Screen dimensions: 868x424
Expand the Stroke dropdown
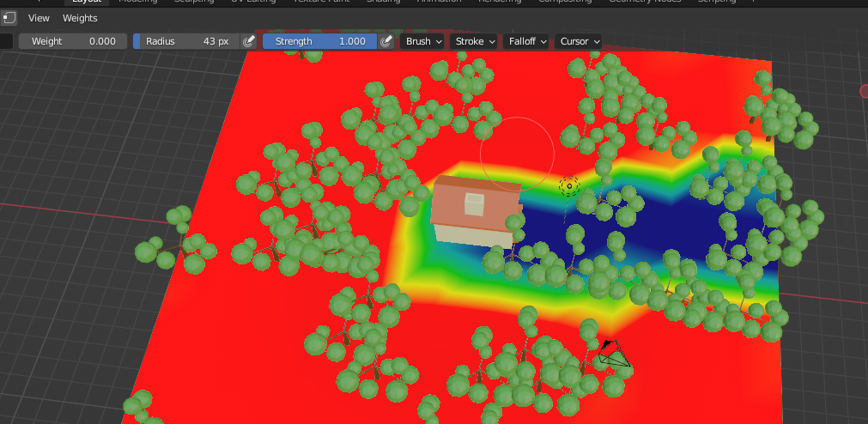click(474, 41)
